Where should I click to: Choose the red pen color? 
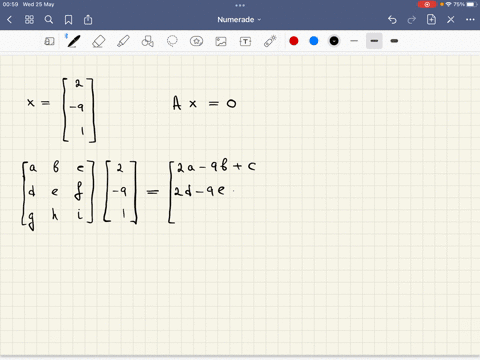click(294, 41)
